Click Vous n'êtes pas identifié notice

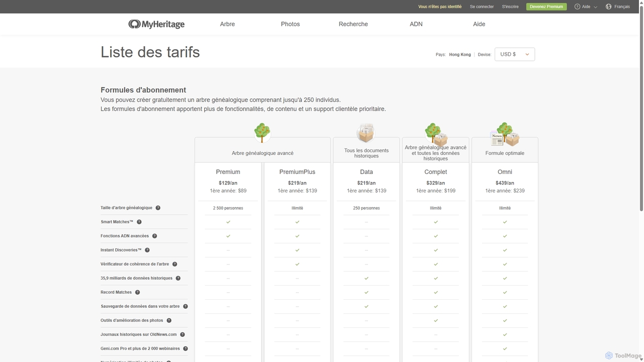[x=440, y=7]
